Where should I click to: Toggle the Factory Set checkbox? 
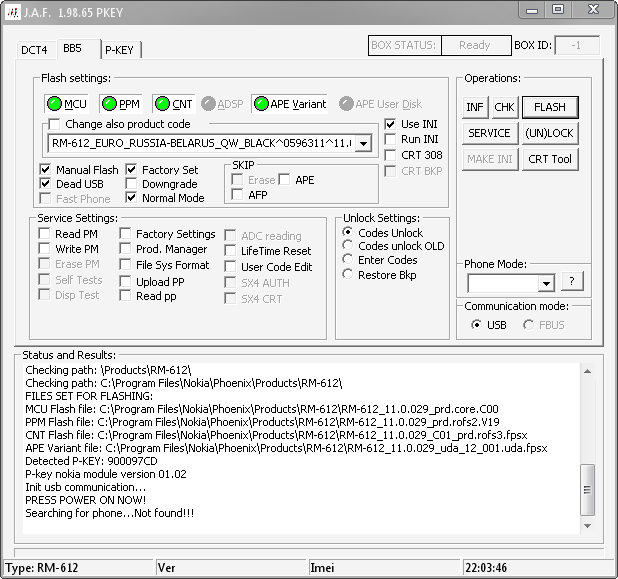click(131, 169)
